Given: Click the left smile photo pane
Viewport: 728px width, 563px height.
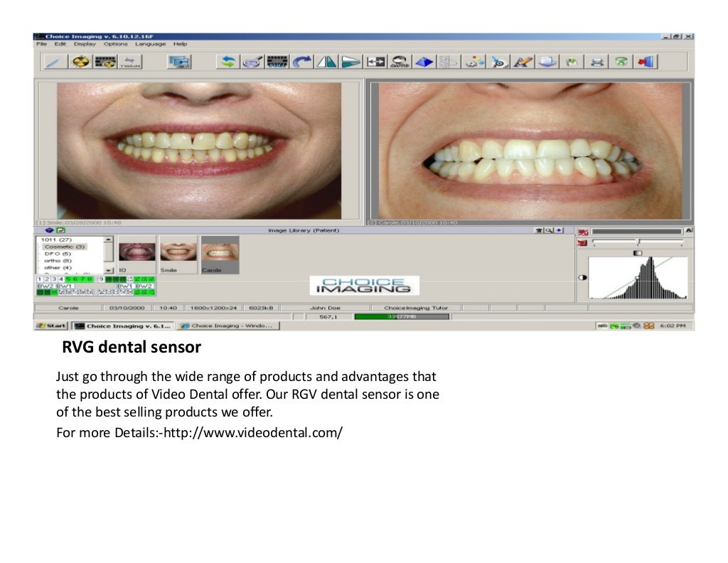Looking at the screenshot, I should (x=199, y=151).
